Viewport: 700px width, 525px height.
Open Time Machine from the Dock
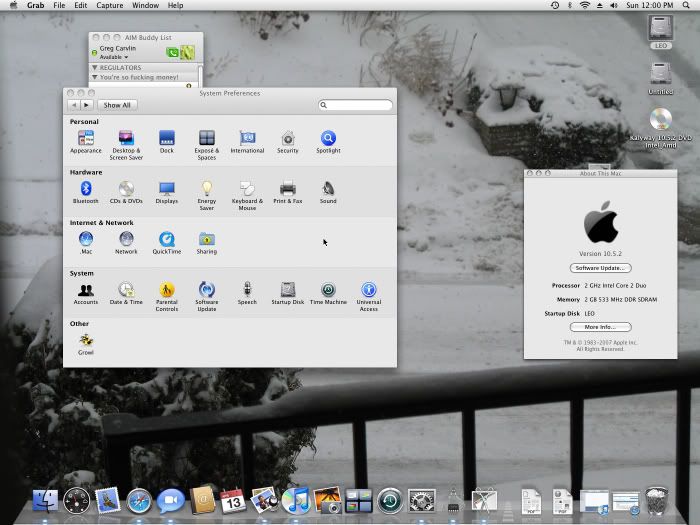tap(390, 501)
